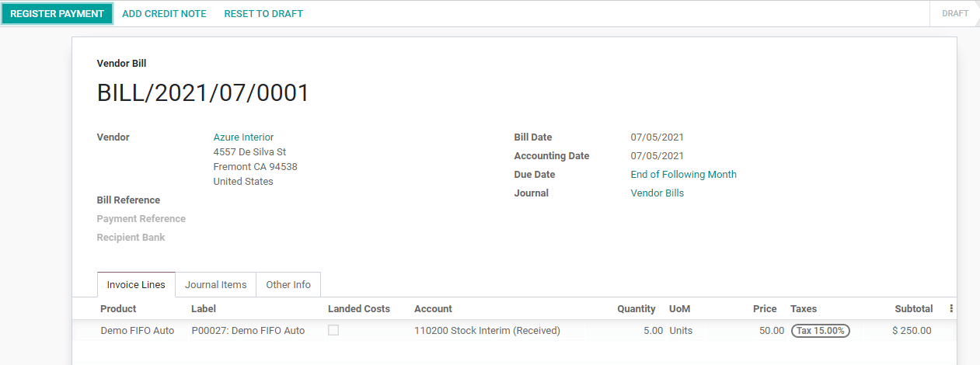Open the Azure Interior vendor link

point(243,137)
